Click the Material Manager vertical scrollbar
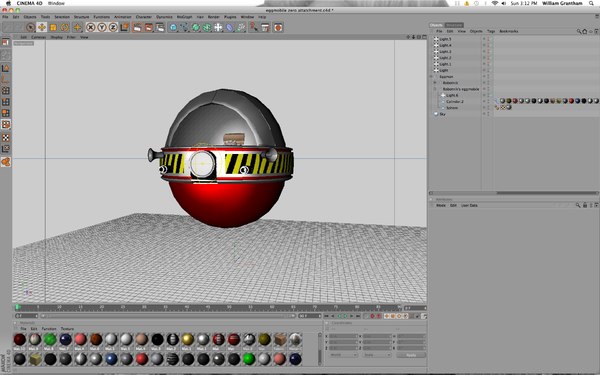The image size is (600, 375). coord(320,349)
